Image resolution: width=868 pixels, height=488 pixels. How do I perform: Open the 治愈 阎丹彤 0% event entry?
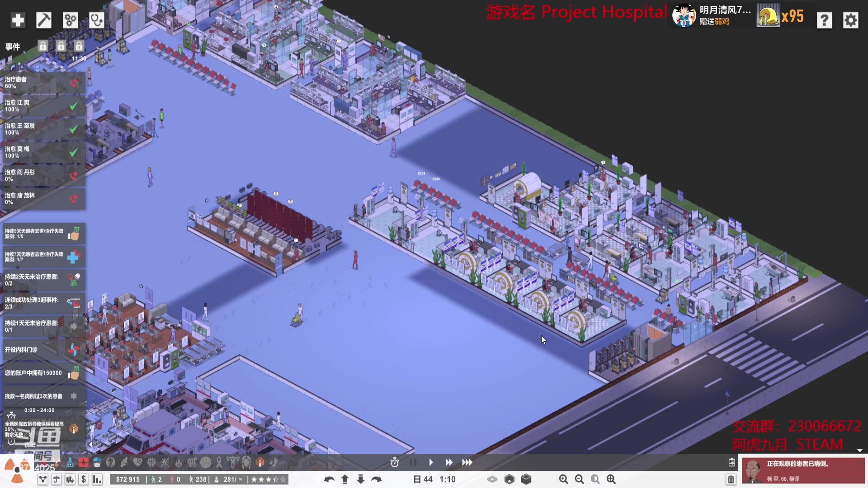[43, 176]
